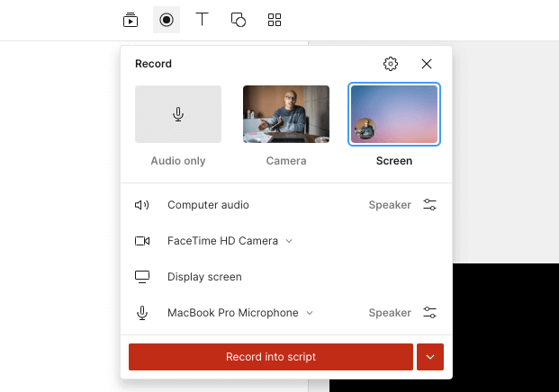The image size is (559, 392).
Task: Select the Display screen option
Action: 204,277
